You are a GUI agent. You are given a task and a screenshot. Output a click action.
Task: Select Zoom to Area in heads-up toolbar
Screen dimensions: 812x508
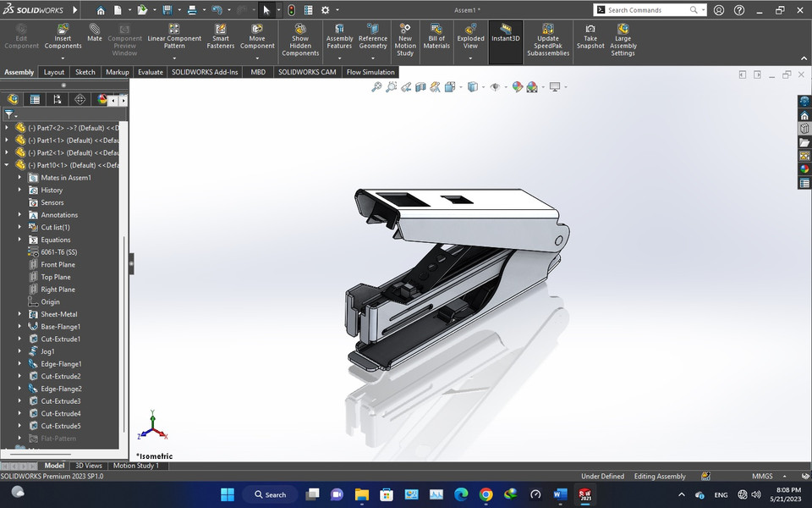[392, 86]
